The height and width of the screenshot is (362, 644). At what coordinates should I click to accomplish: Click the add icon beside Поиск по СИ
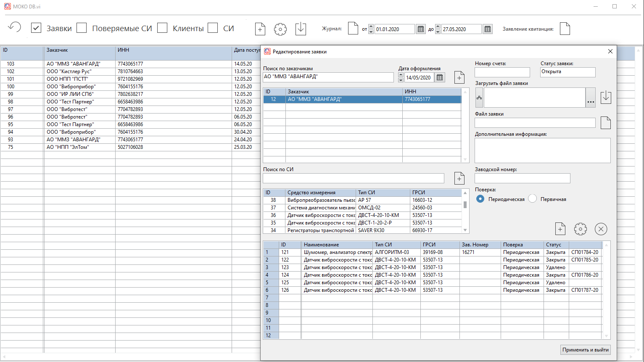(459, 179)
